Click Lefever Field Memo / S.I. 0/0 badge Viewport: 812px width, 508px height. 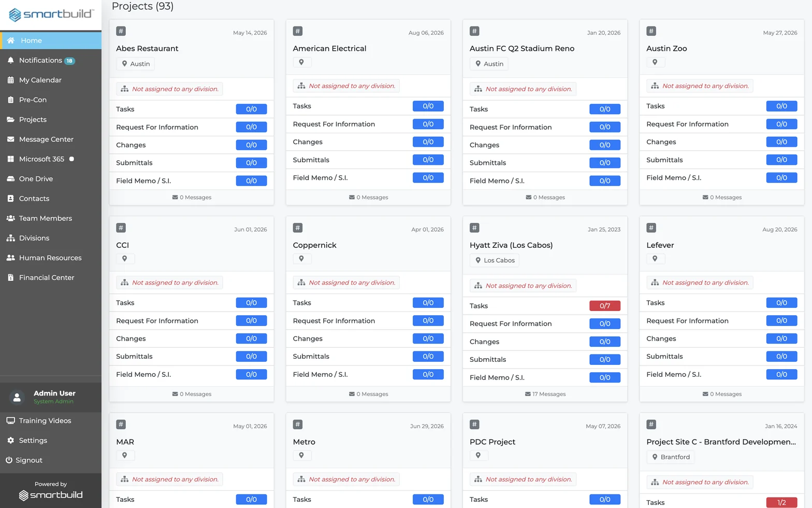(781, 374)
